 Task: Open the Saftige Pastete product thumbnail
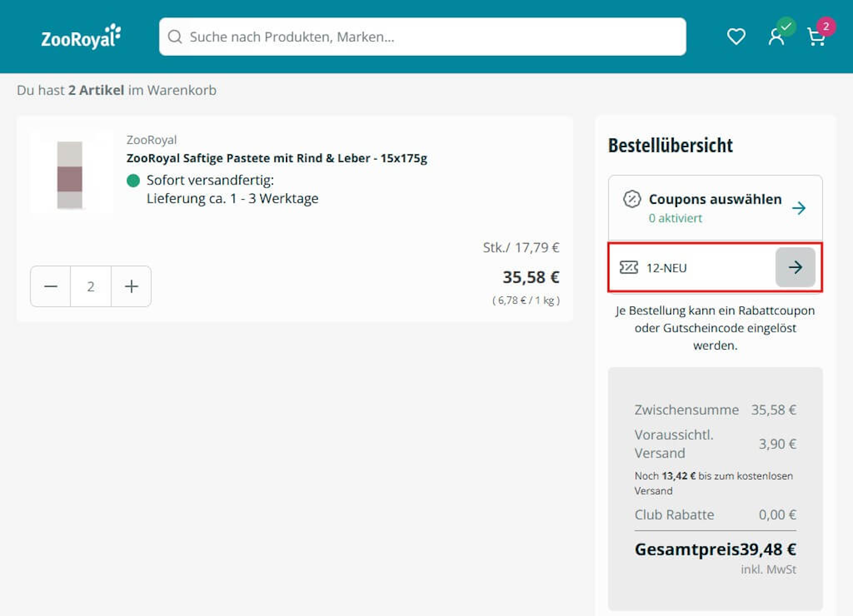tap(71, 173)
